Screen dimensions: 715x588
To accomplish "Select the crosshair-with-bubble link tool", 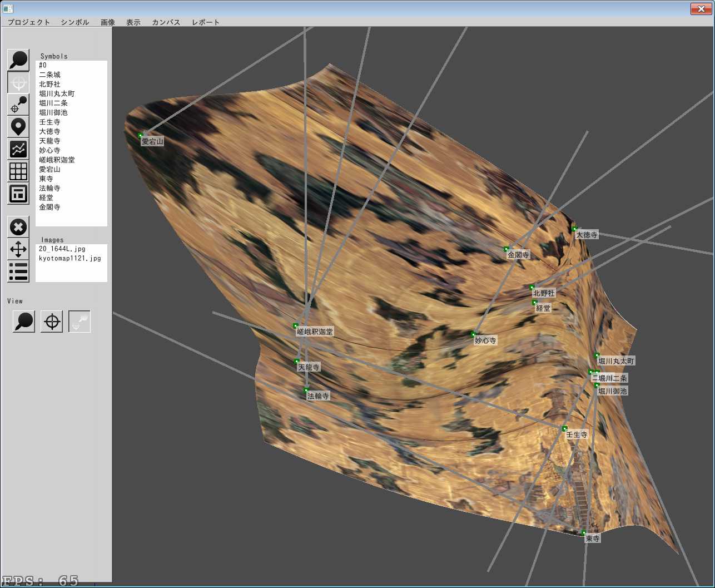I will pyautogui.click(x=18, y=105).
